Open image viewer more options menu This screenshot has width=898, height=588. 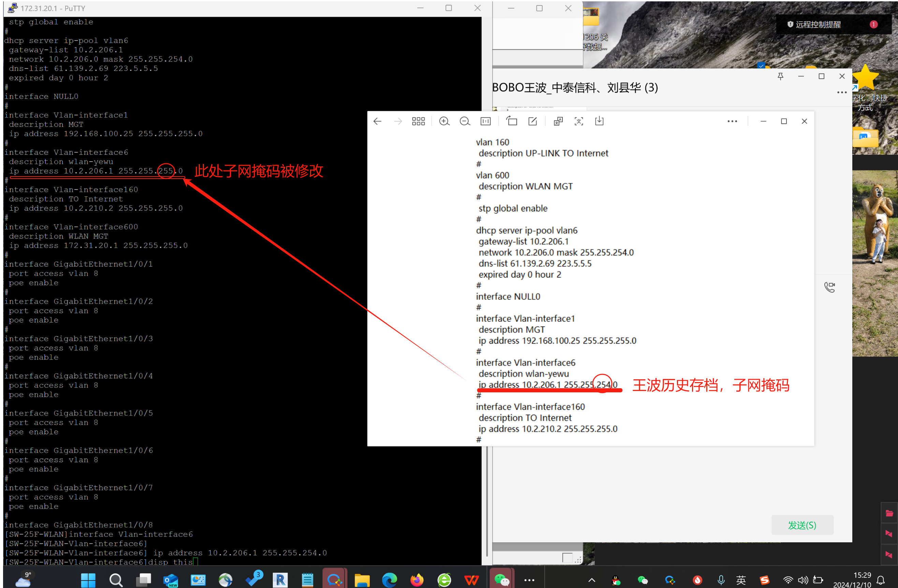[x=732, y=121]
